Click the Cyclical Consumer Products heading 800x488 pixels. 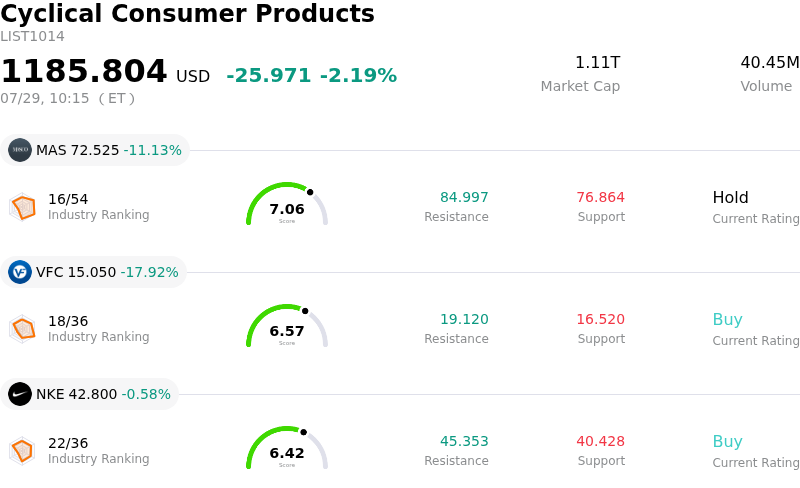[187, 13]
